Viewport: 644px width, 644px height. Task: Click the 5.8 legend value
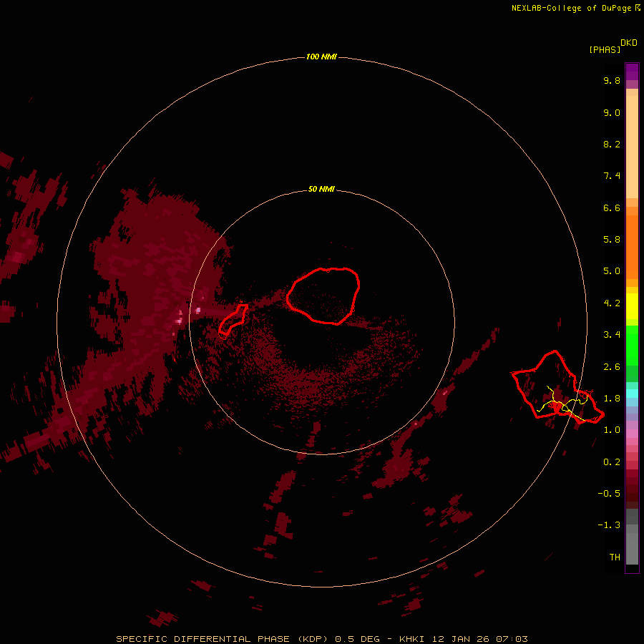(612, 240)
